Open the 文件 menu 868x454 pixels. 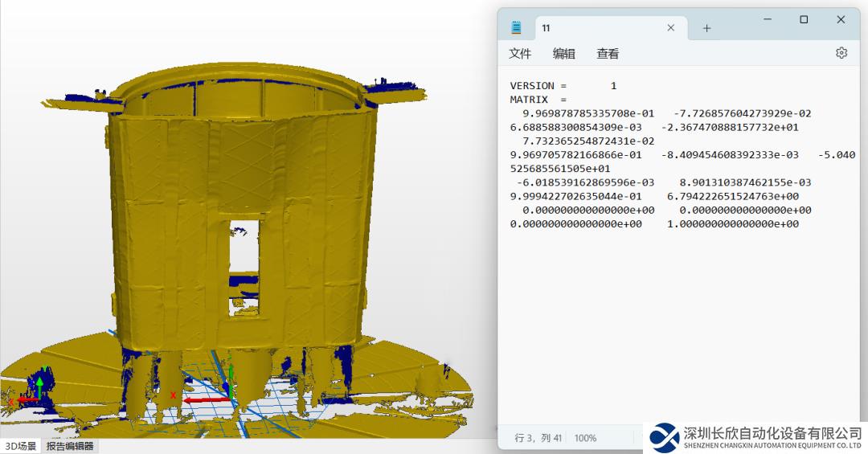[x=520, y=54]
